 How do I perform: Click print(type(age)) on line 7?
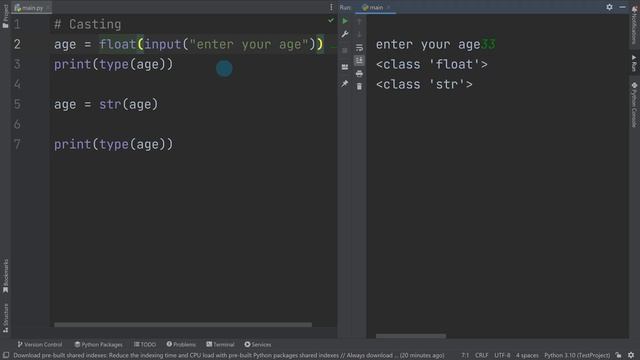[x=113, y=144]
